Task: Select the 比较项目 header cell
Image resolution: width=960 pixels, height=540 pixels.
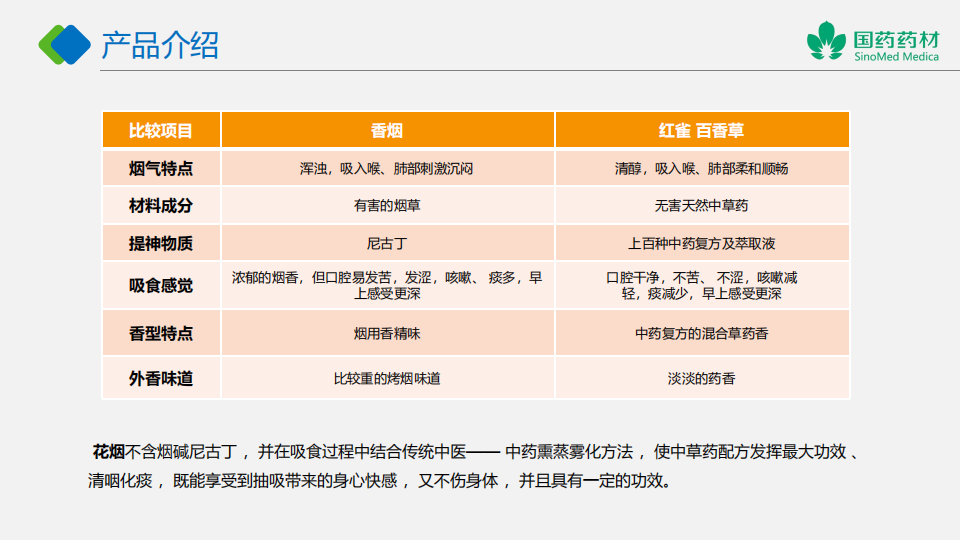Action: (x=161, y=130)
